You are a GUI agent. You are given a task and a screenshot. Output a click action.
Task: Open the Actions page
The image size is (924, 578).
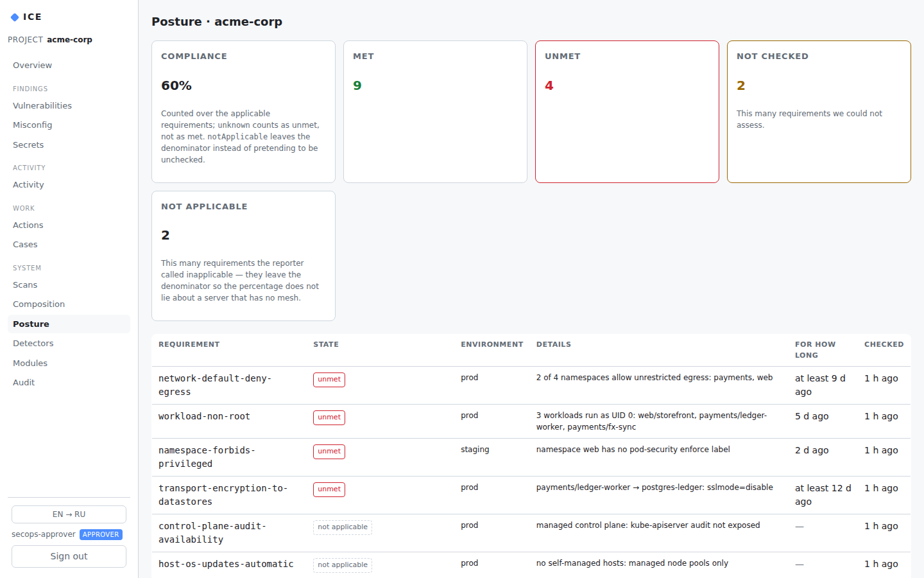pyautogui.click(x=69, y=225)
